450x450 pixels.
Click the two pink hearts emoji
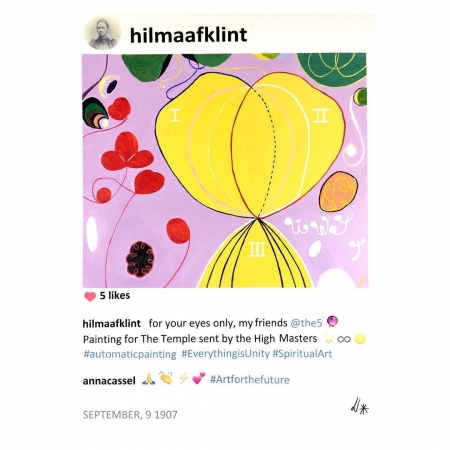(x=199, y=378)
